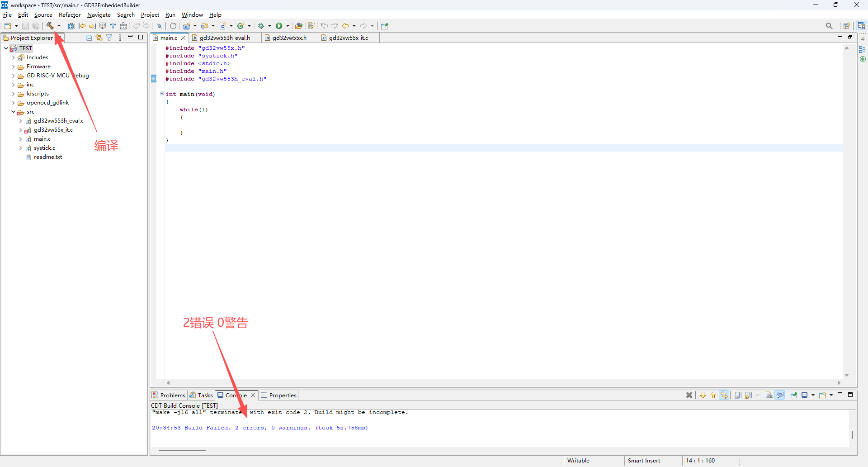Screen dimensions: 868x467
Task: Collapse the src folder in Project Explorer
Action: click(13, 112)
